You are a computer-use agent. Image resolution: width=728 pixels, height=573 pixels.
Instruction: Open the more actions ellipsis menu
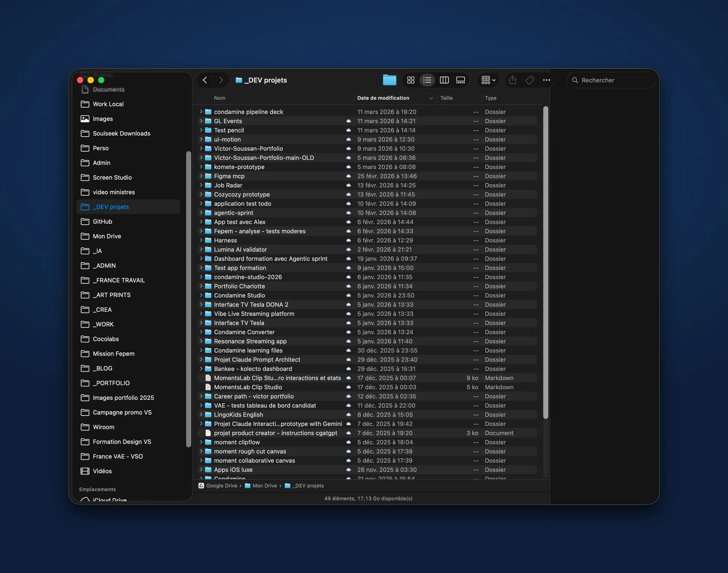coord(546,80)
